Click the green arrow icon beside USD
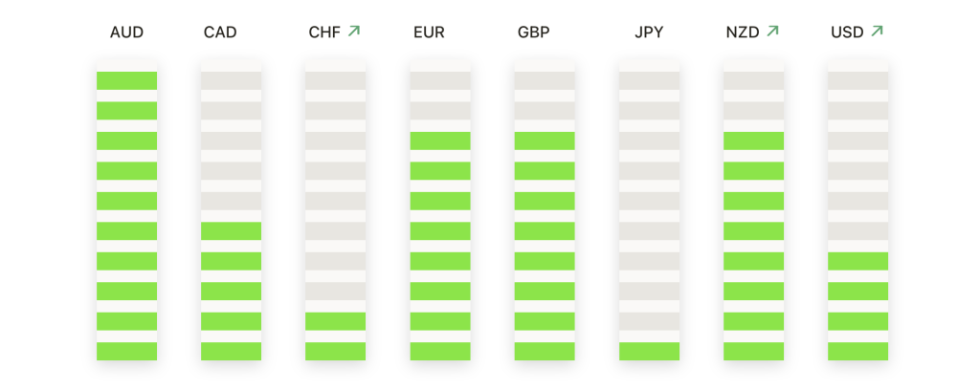The width and height of the screenshot is (980, 390). point(877,31)
